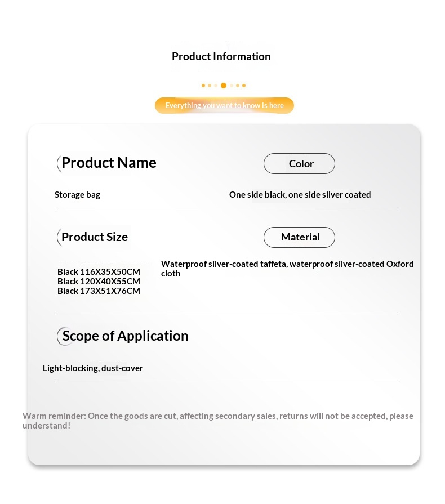The height and width of the screenshot is (504, 445).
Task: Click the curved bracket beside Product Name
Action: tap(59, 164)
